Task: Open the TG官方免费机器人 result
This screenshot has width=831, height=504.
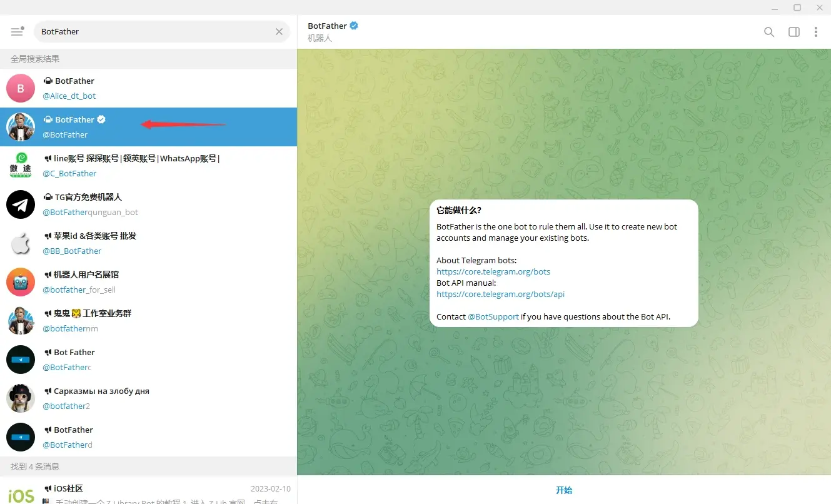Action: pos(148,204)
